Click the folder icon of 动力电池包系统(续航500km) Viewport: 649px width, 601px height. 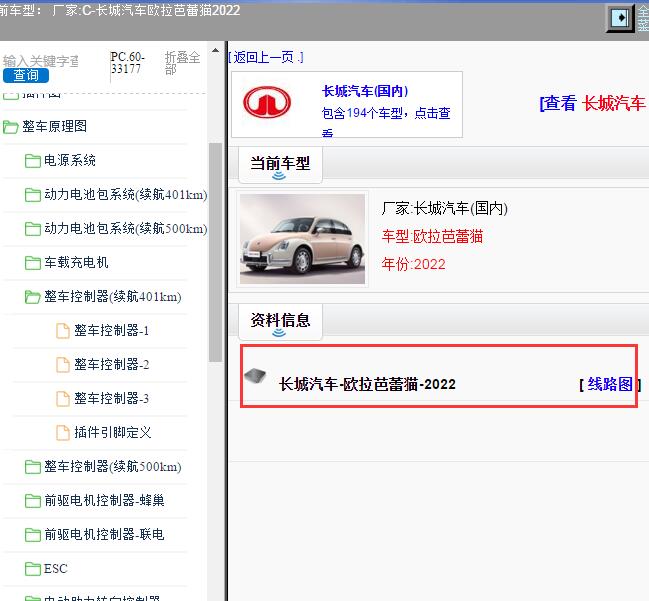tap(33, 229)
